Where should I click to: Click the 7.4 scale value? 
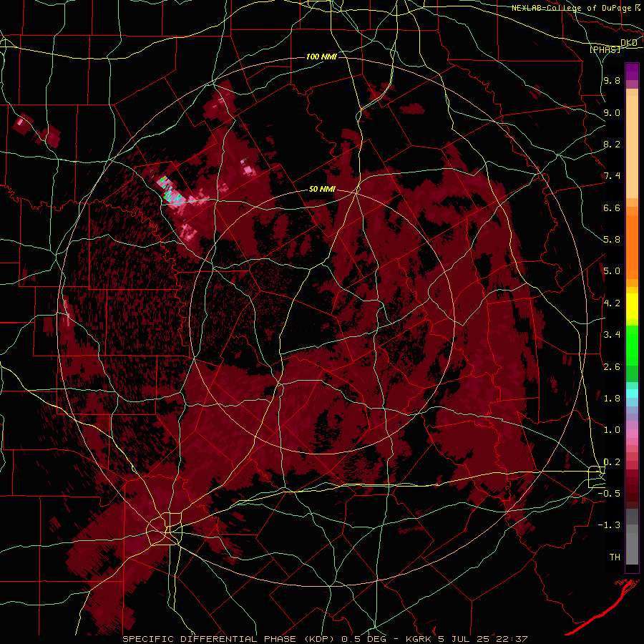pyautogui.click(x=612, y=176)
